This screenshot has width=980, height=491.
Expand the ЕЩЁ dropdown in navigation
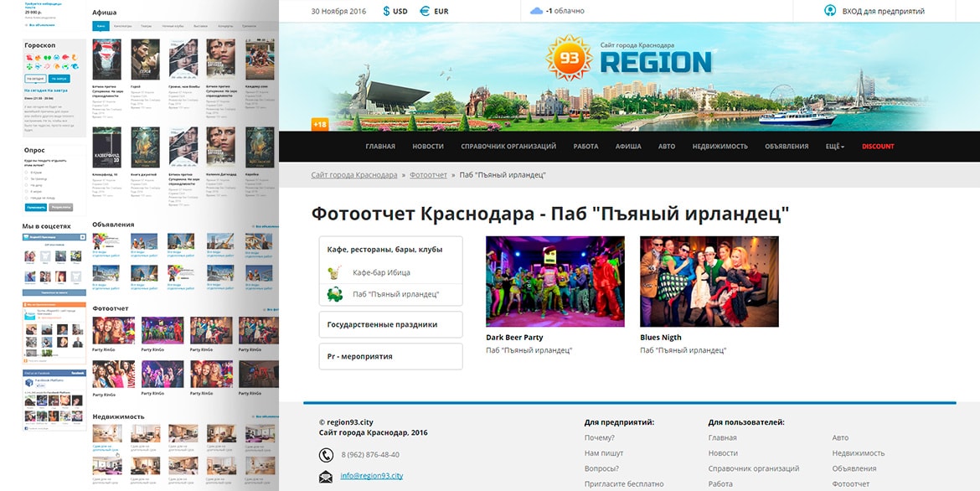pos(834,147)
